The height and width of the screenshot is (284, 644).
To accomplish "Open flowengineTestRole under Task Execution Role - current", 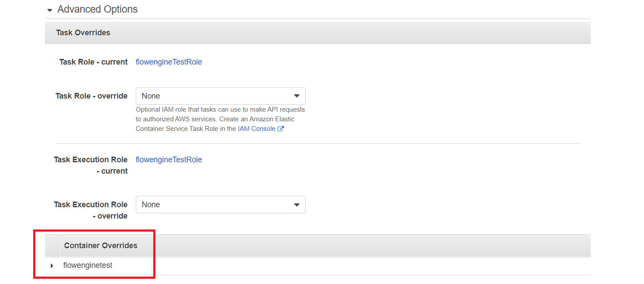I will click(169, 159).
